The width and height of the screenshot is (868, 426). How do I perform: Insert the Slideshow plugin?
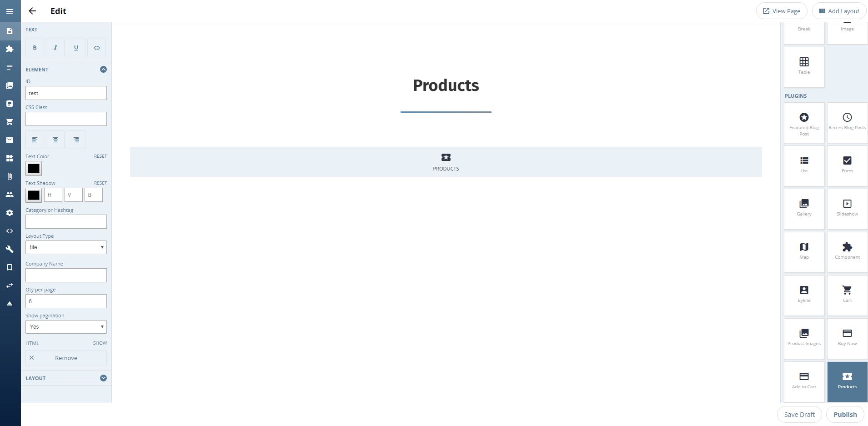(847, 208)
